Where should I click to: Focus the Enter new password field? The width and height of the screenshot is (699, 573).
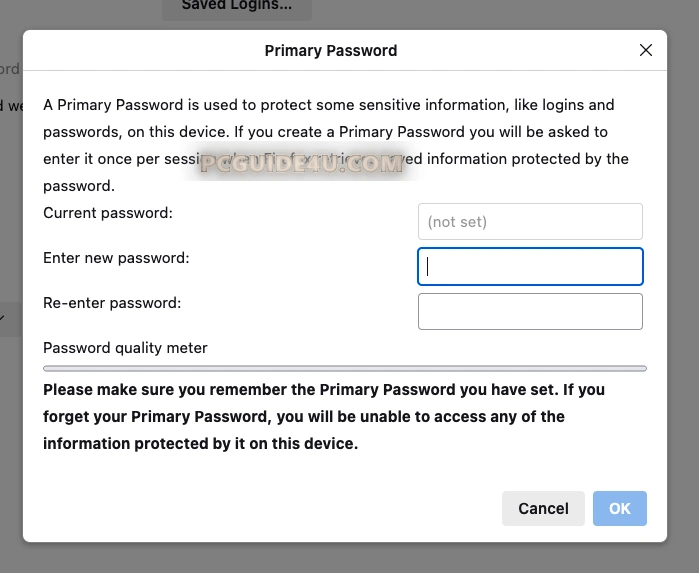(x=530, y=267)
